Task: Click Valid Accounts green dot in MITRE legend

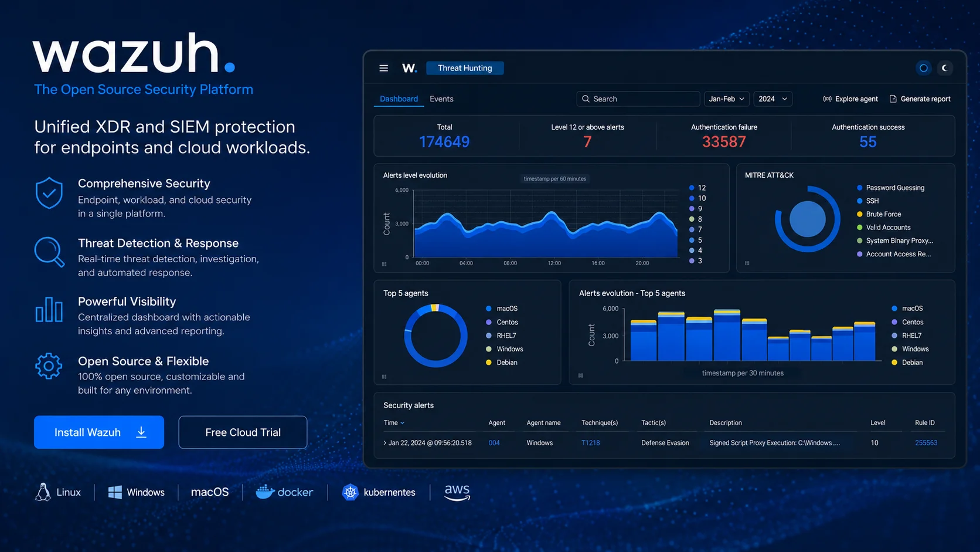Action: coord(860,228)
